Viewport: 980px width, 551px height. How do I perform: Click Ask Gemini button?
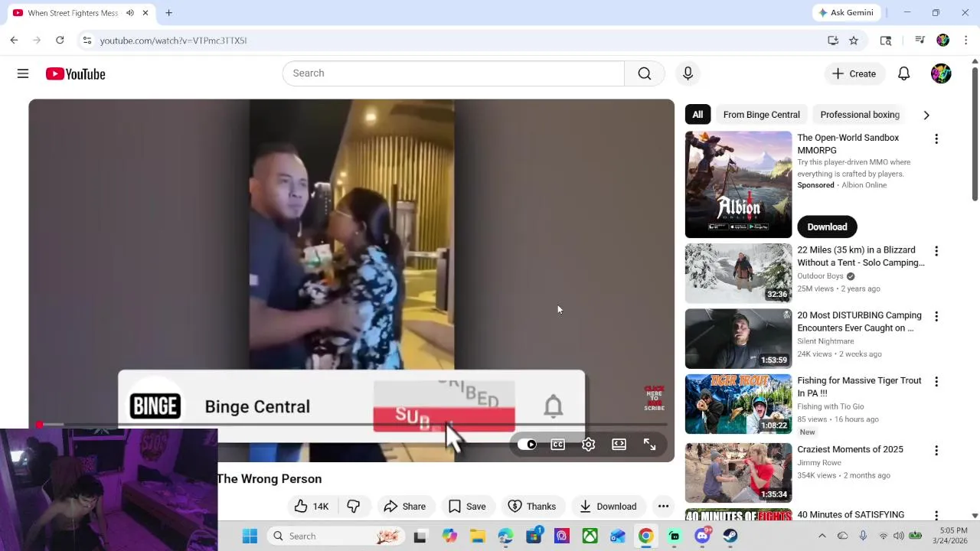click(x=846, y=13)
